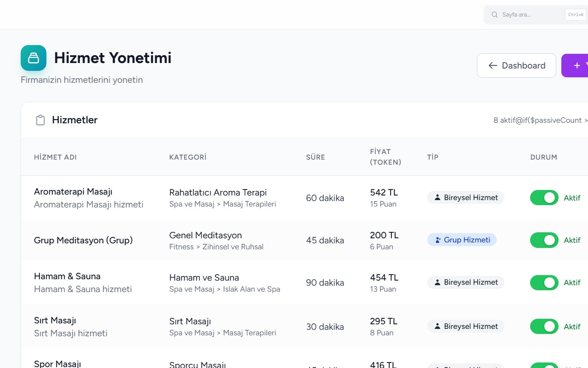Click the person icon in Sırt Masajı's badge
Screen dimensions: 588x368
point(438,327)
